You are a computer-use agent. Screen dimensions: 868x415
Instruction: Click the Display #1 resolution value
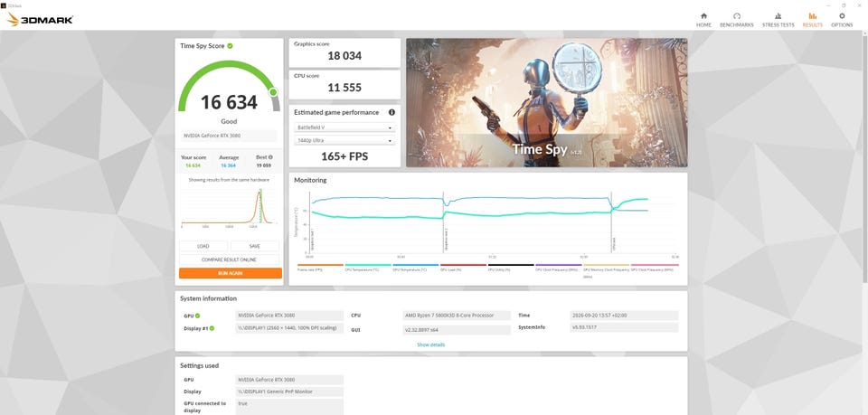click(x=289, y=328)
